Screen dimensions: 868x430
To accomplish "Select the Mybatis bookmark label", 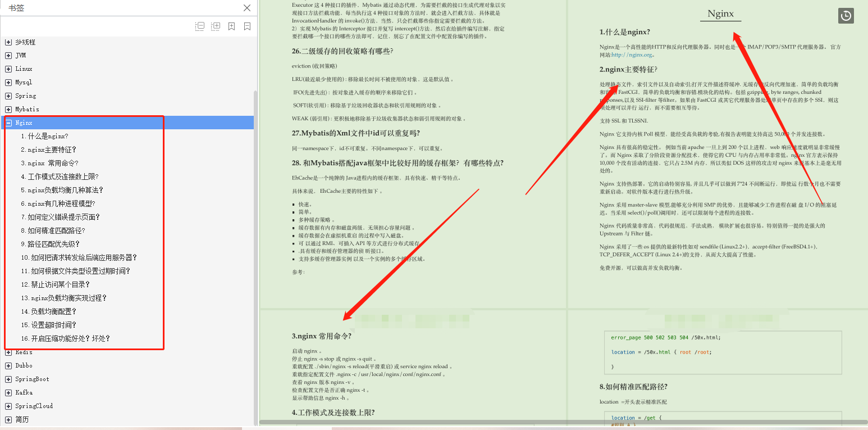I will point(27,109).
